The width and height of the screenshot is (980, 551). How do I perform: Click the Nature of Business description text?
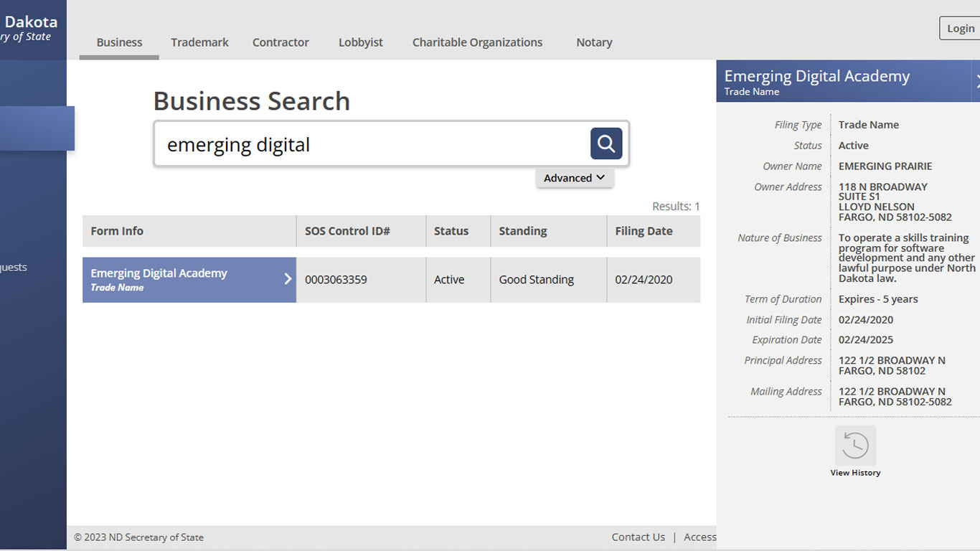click(907, 258)
